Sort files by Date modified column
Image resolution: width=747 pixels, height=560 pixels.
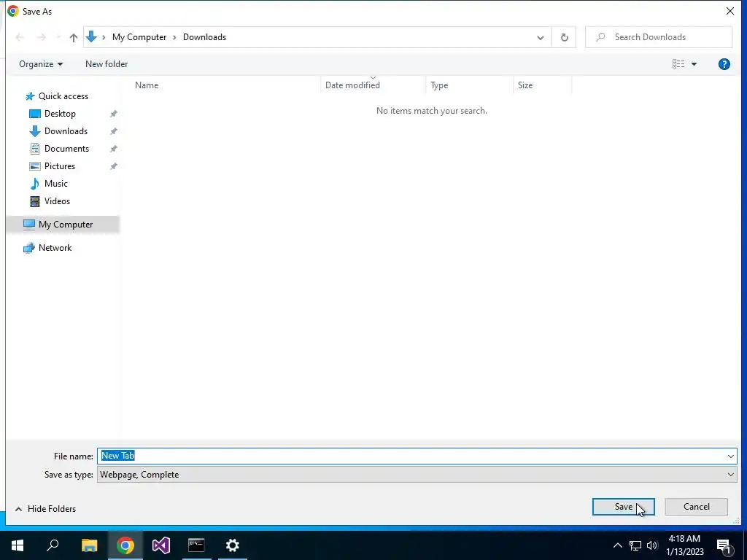point(352,85)
